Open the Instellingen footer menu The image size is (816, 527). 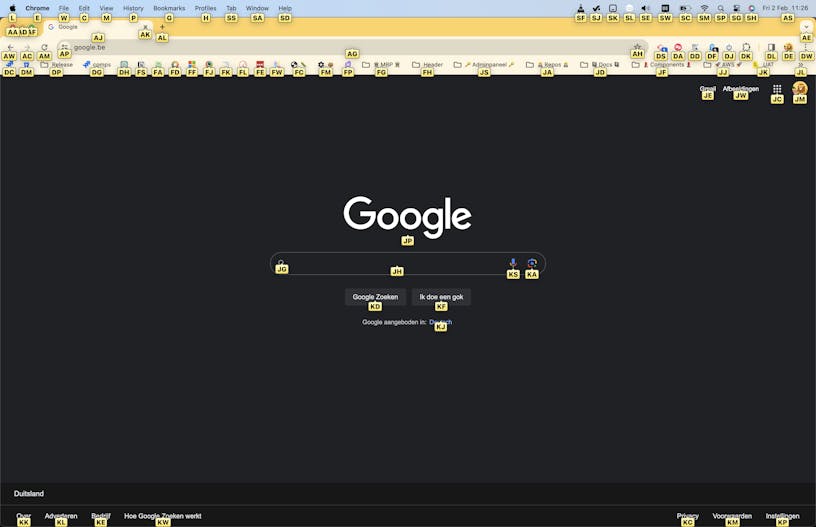[782, 516]
